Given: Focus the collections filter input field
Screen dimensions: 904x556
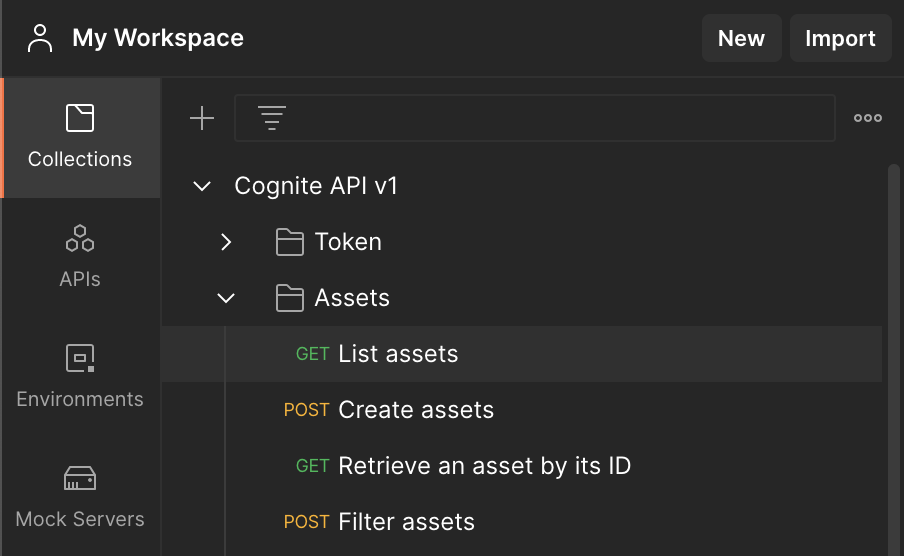Looking at the screenshot, I should point(535,118).
